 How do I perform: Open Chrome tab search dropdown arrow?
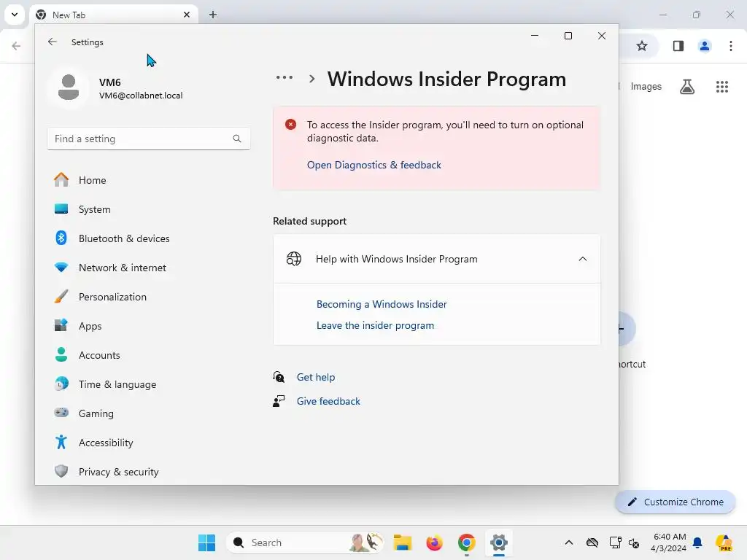tap(15, 15)
